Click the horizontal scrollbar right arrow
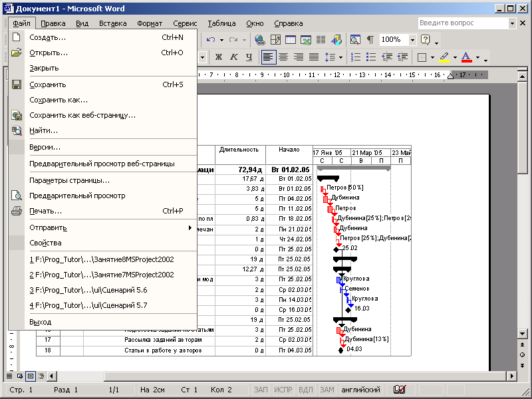The image size is (532, 399). (x=511, y=376)
